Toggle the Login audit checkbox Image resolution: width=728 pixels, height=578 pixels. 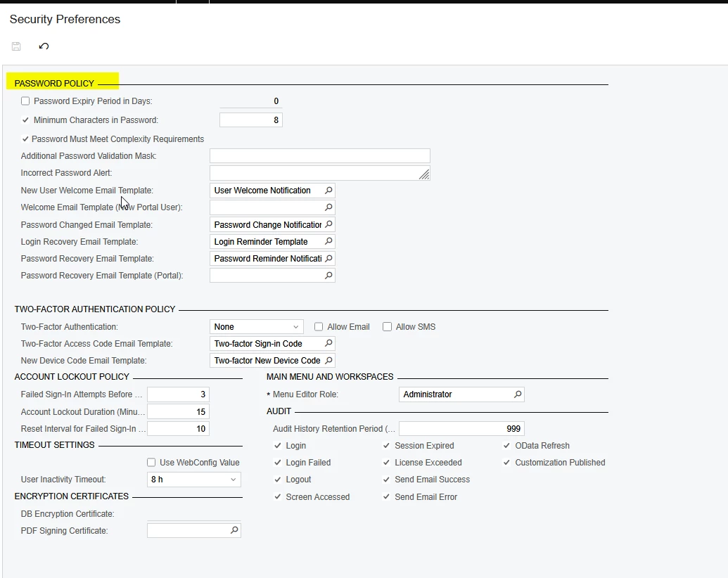click(x=278, y=446)
